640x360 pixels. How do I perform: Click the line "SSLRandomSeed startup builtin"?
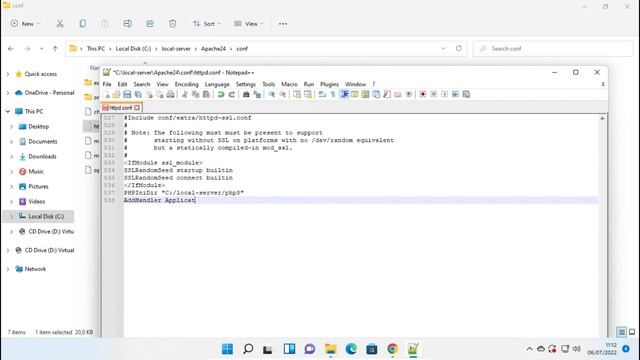[x=178, y=170]
